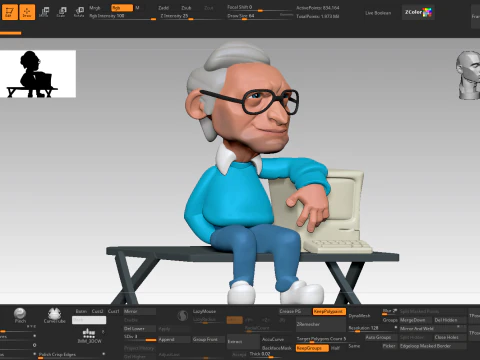Select the Rotate transform icon
The image size is (480, 360).
(79, 12)
